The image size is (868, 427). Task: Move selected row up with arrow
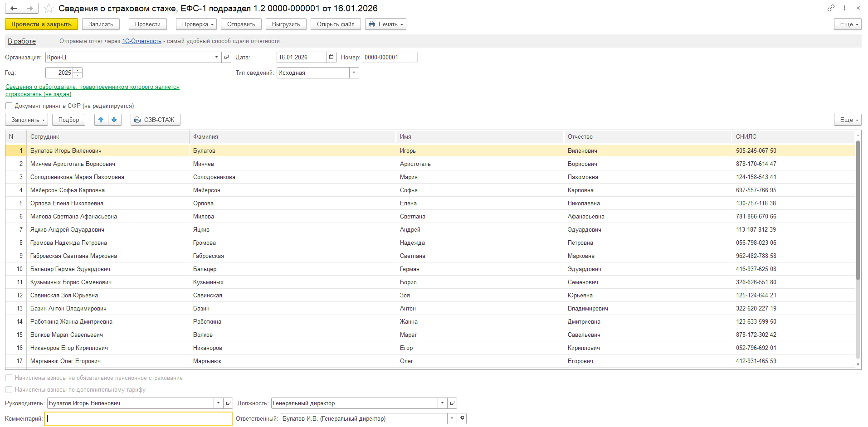coord(101,120)
